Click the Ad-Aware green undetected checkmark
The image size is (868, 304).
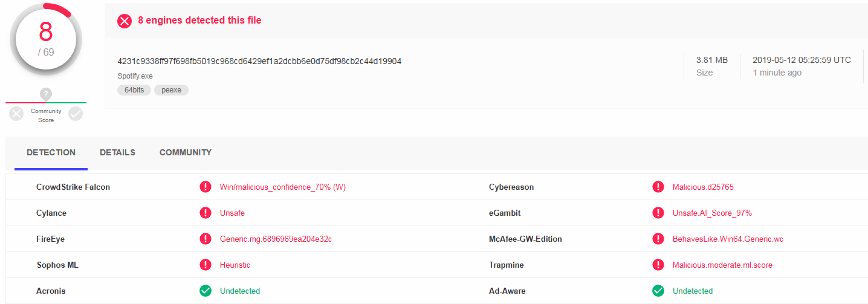(x=658, y=291)
